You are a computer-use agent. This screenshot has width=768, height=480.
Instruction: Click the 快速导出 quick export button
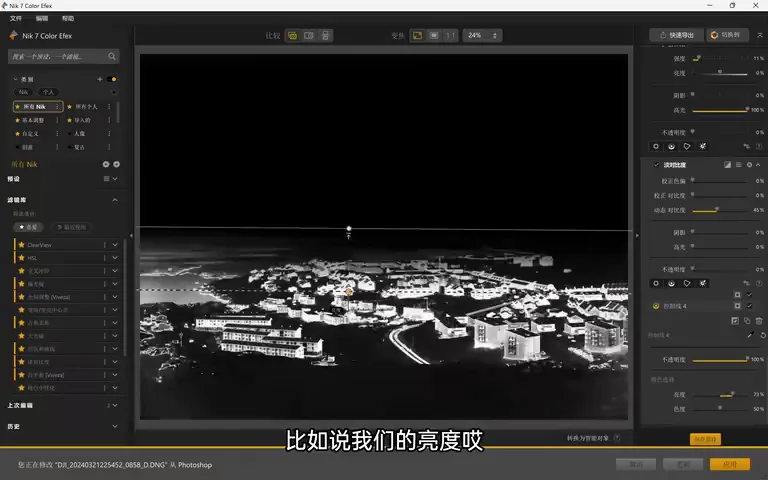pyautogui.click(x=677, y=35)
